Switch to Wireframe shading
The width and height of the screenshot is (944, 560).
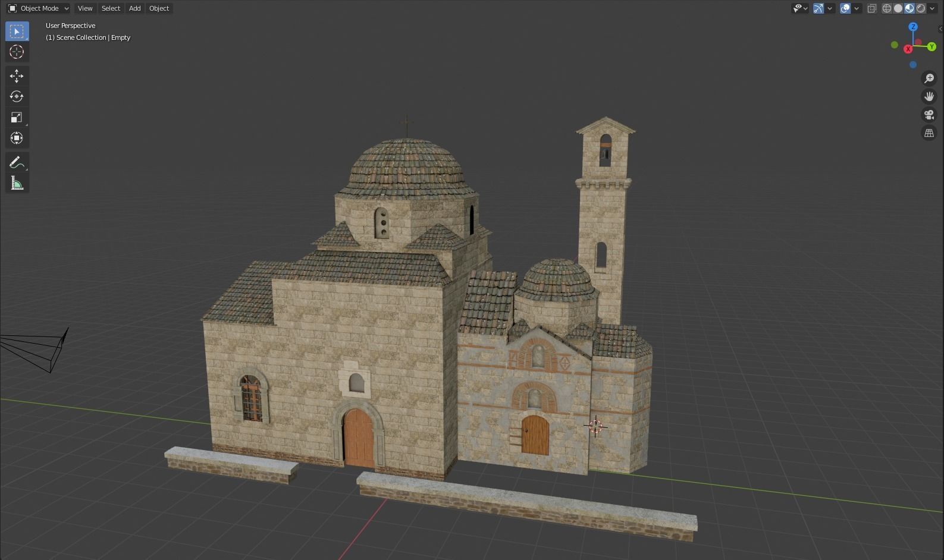point(887,8)
